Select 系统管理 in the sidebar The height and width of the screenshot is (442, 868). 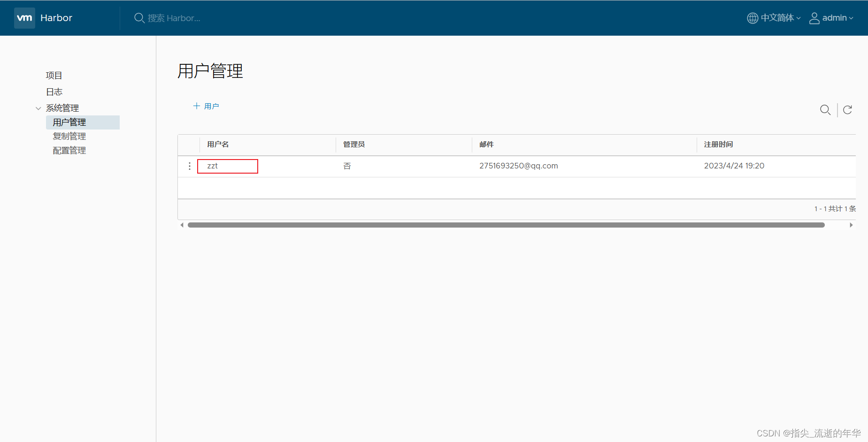(x=62, y=108)
